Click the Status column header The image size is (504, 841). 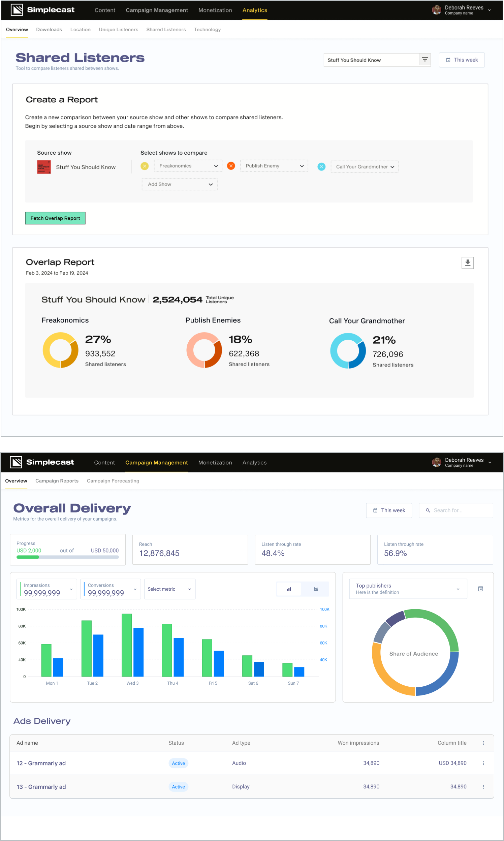pyautogui.click(x=176, y=743)
